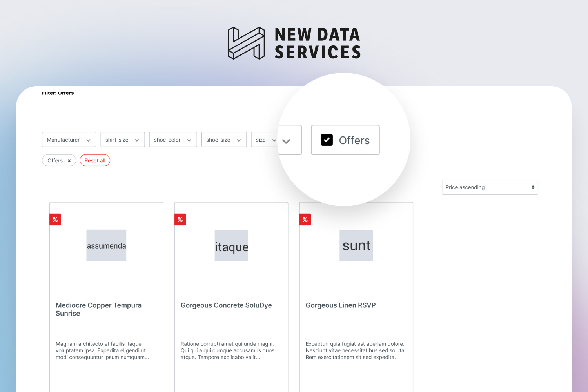Open the itaque product image

[231, 245]
